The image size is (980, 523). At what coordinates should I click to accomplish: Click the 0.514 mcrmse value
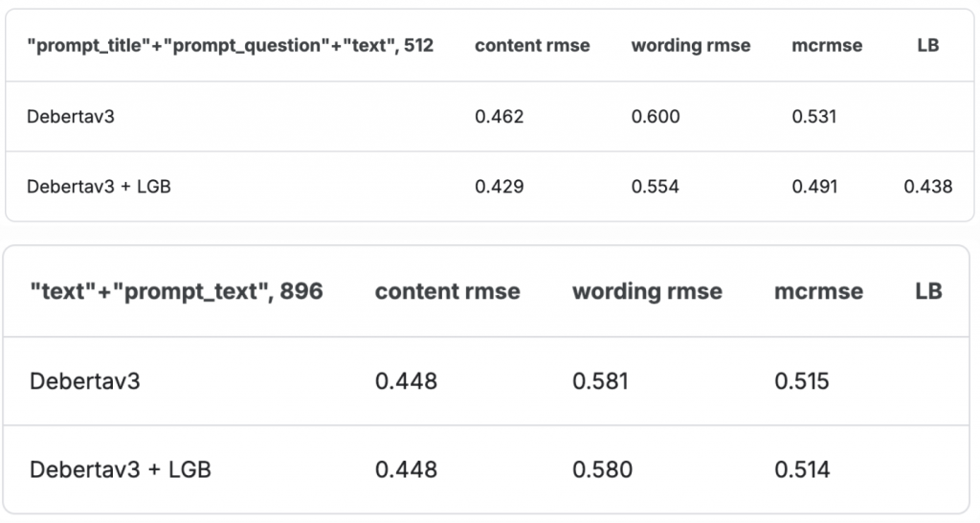click(802, 469)
